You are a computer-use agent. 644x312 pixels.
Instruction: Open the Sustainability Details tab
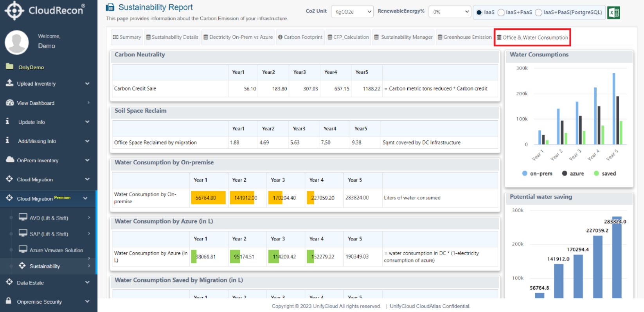(172, 37)
